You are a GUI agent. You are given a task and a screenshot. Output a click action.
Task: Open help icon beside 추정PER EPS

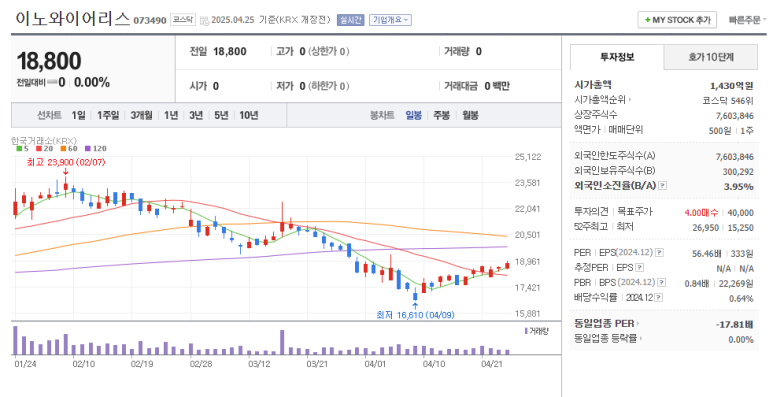tap(639, 268)
